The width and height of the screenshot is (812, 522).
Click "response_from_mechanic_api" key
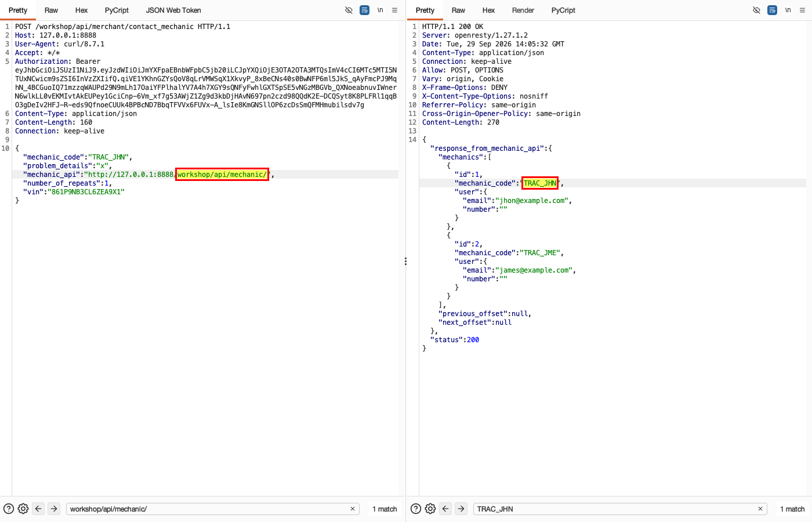[x=487, y=148]
